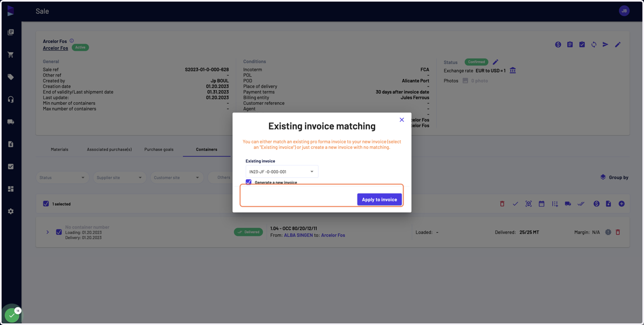Image resolution: width=644 pixels, height=325 pixels.
Task: Open the dashboard sidebar icon
Action: (x=11, y=189)
